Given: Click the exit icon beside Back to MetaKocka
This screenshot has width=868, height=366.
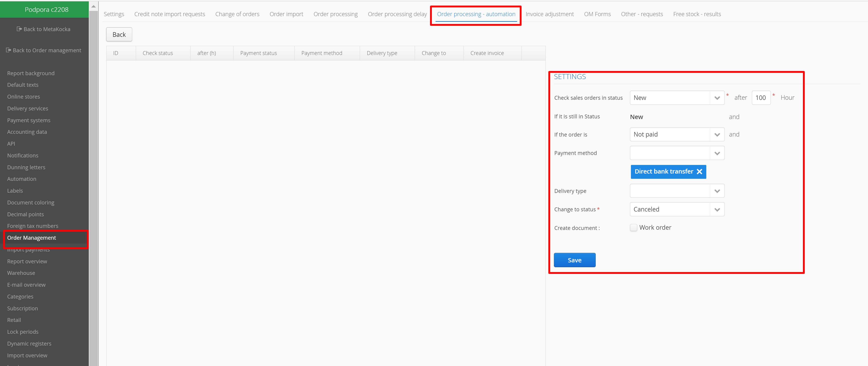Looking at the screenshot, I should pyautogui.click(x=19, y=29).
